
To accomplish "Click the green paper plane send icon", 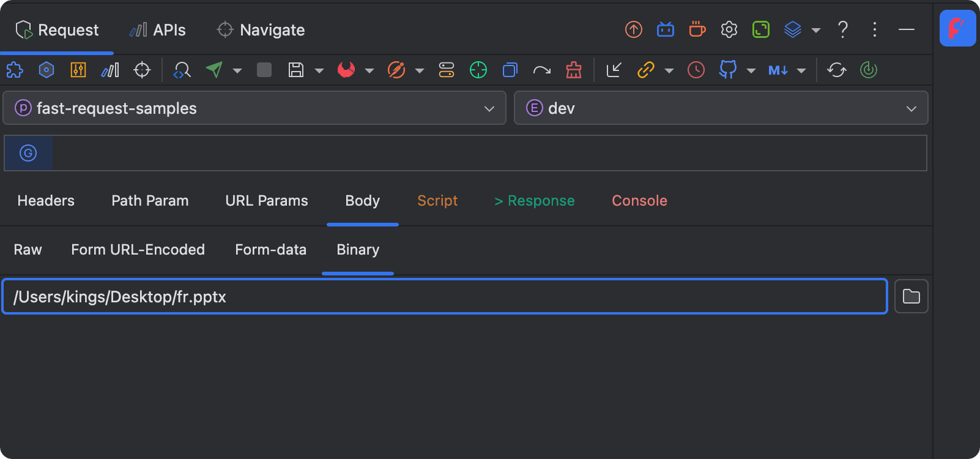I will [214, 70].
